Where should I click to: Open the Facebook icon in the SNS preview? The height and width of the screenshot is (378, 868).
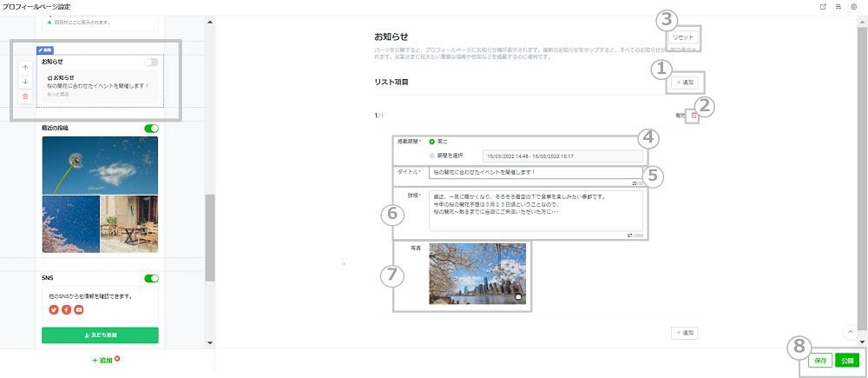pyautogui.click(x=66, y=309)
